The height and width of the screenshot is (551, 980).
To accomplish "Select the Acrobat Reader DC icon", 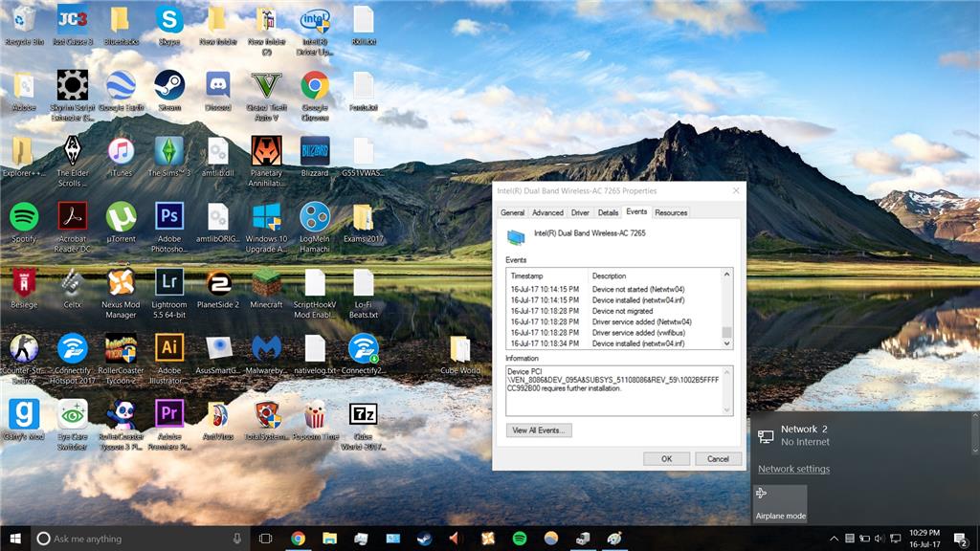I will pyautogui.click(x=73, y=227).
